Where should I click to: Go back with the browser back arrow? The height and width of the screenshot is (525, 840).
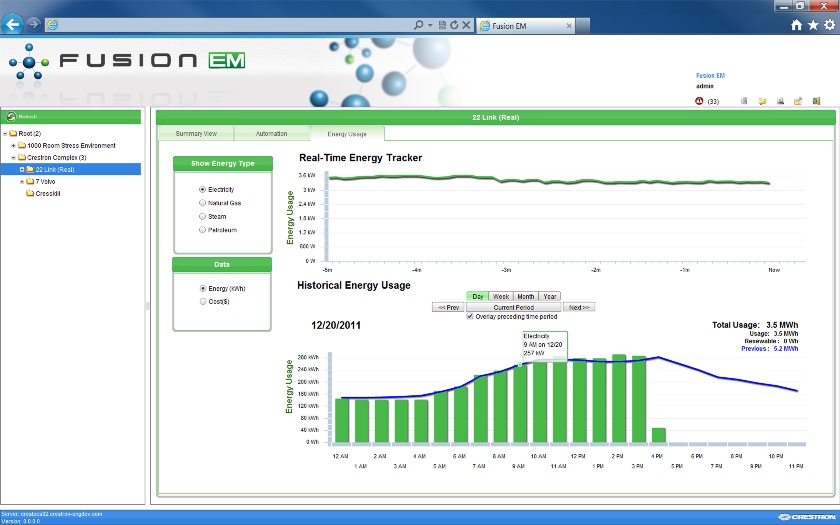12,24
